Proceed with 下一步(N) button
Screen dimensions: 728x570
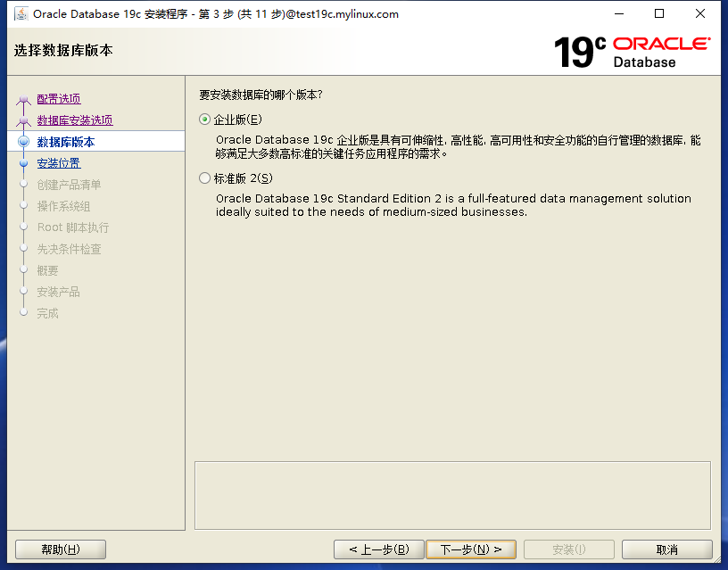point(471,549)
